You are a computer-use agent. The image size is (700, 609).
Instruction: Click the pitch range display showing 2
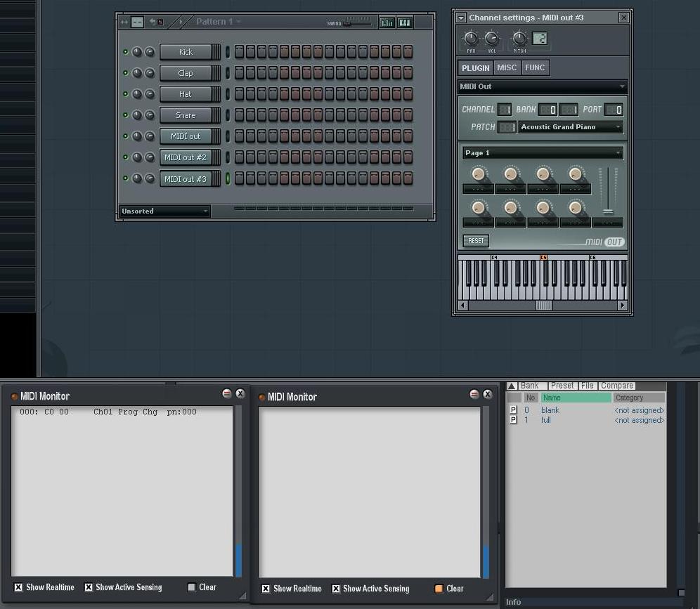click(x=540, y=39)
